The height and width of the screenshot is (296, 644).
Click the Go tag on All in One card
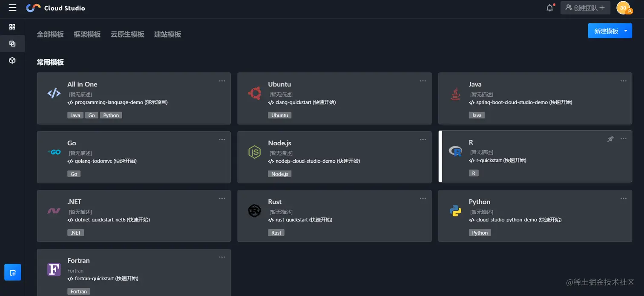point(92,115)
